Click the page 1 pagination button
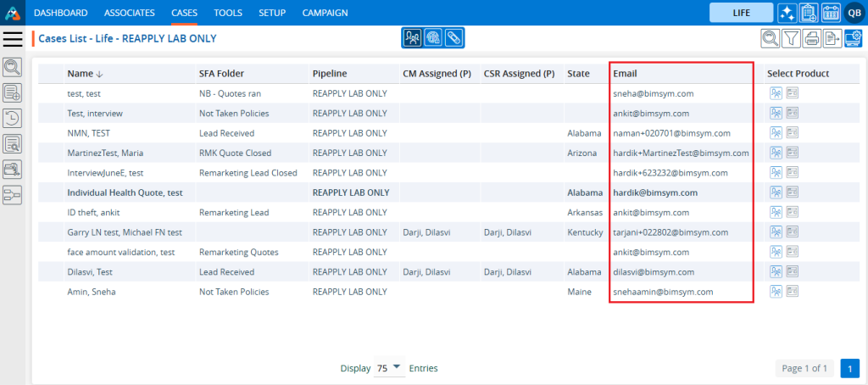Viewport: 868px width, 385px height. tap(849, 369)
